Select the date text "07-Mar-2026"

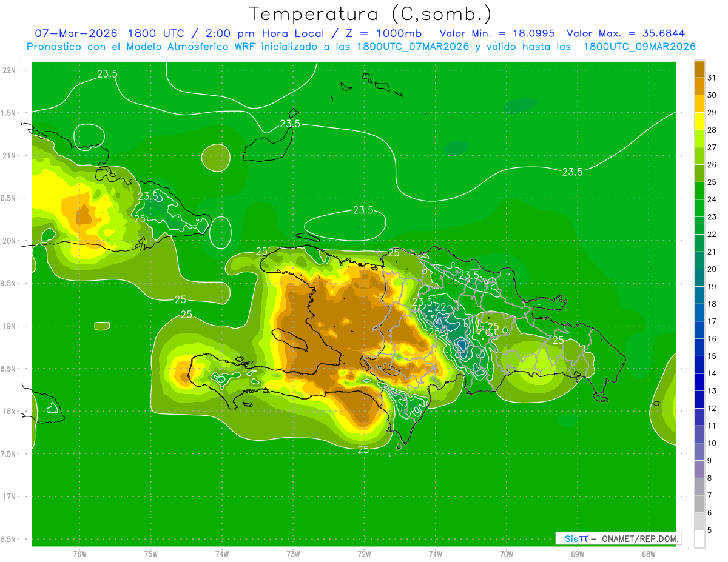pos(76,33)
